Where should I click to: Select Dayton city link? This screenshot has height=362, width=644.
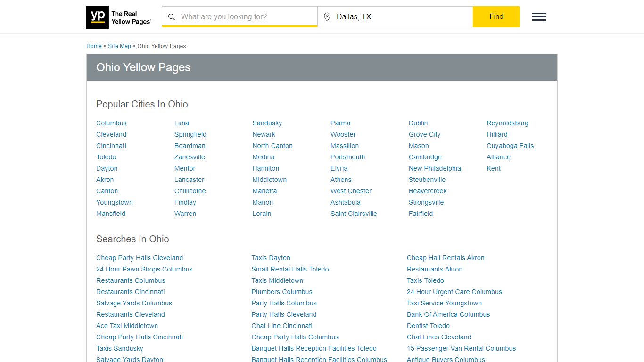107,168
